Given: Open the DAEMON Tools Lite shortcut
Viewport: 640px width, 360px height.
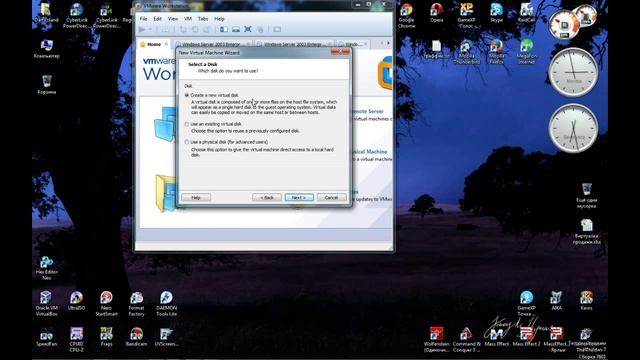Looking at the screenshot, I should pos(166,304).
